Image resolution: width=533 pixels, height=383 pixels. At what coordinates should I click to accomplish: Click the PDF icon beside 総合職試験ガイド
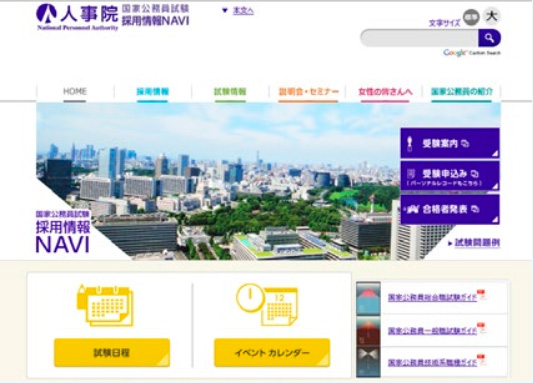481,295
